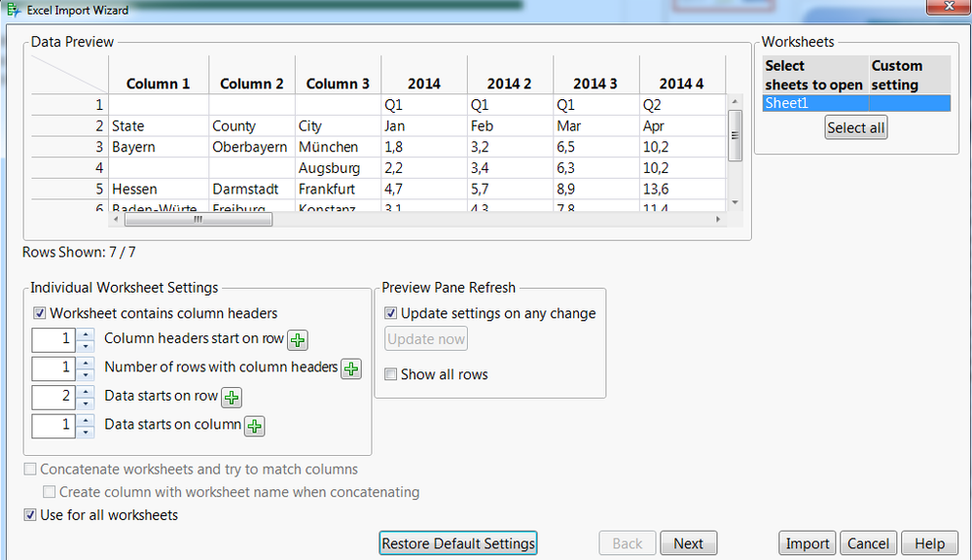Viewport: 972px width, 560px height.
Task: Uncheck Use for all worksheets
Action: coord(30,514)
